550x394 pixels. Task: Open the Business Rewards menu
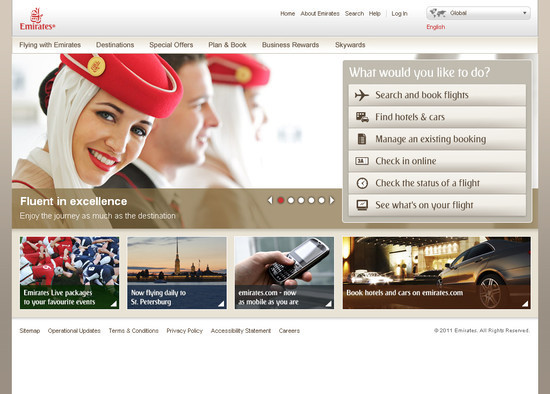coord(290,45)
